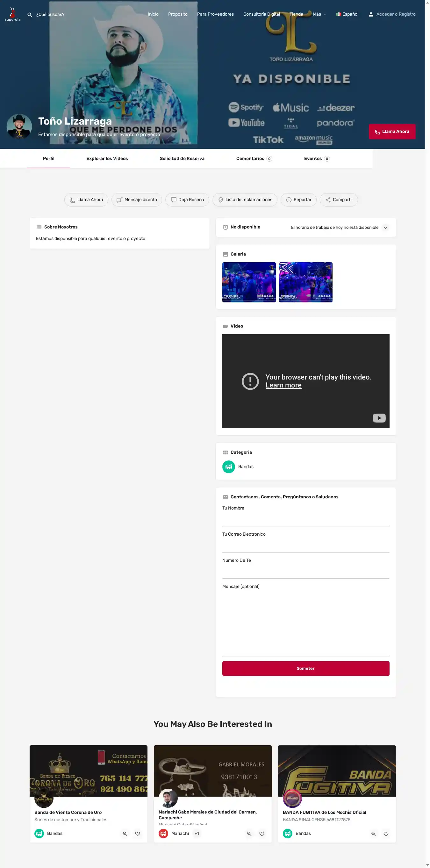Expand the work hours chevron
Viewport: 430px width, 868px height.
coord(385,228)
